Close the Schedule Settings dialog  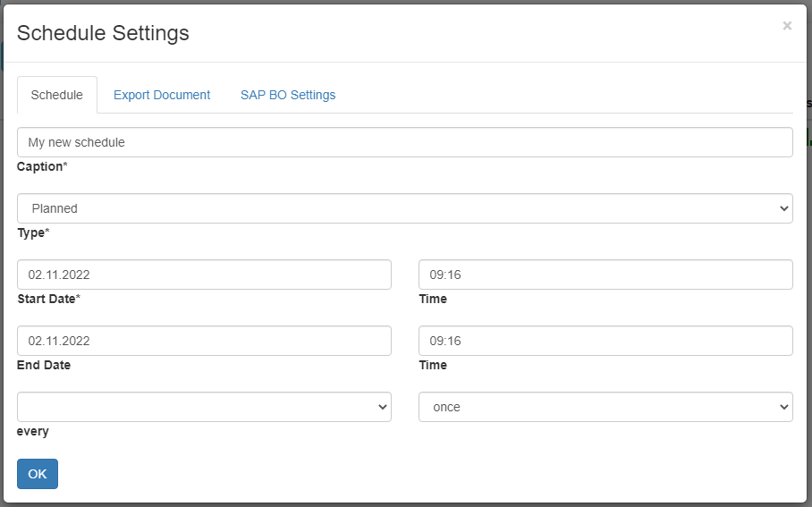(x=787, y=26)
